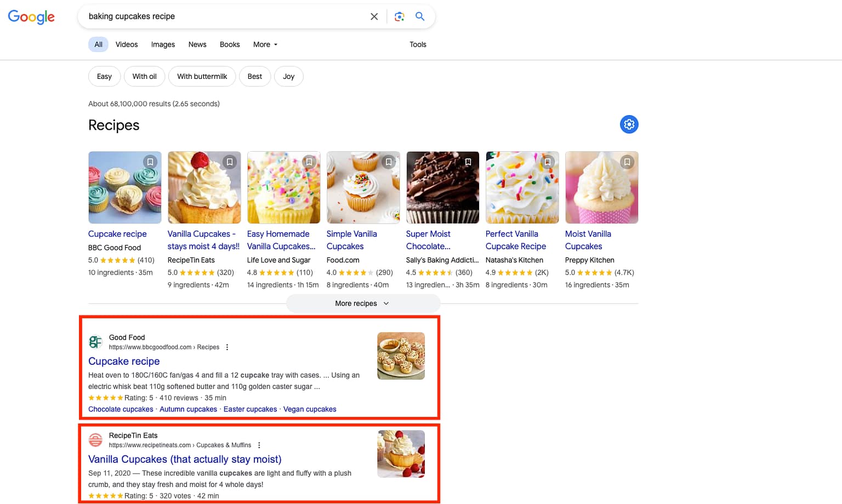Select the Easy filter chip
The width and height of the screenshot is (842, 504).
click(104, 76)
